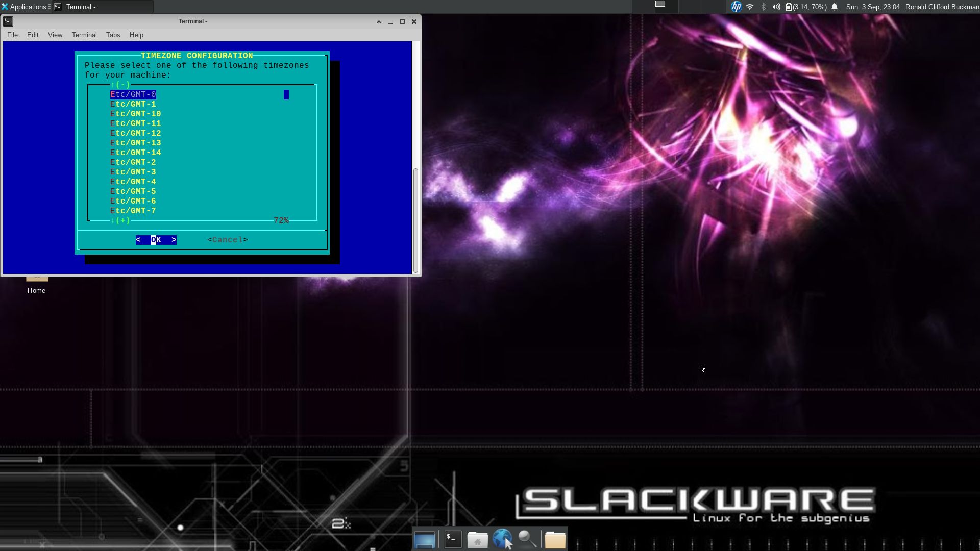
Task: Click the Cancel button in dialog
Action: coord(228,240)
